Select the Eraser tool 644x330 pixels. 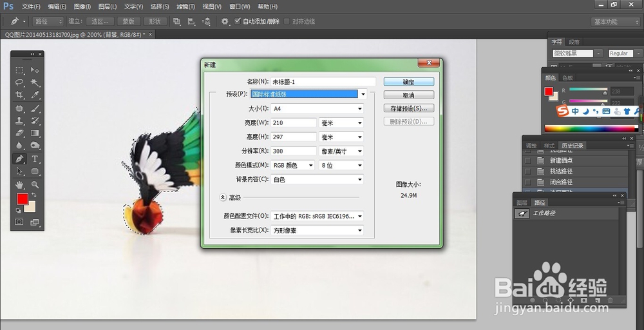(19, 133)
